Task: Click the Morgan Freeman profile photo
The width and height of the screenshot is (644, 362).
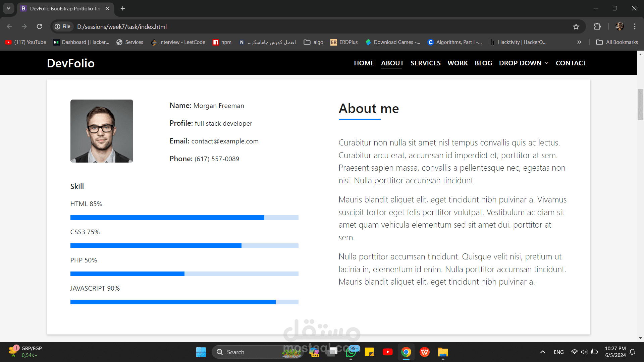Action: tap(102, 131)
